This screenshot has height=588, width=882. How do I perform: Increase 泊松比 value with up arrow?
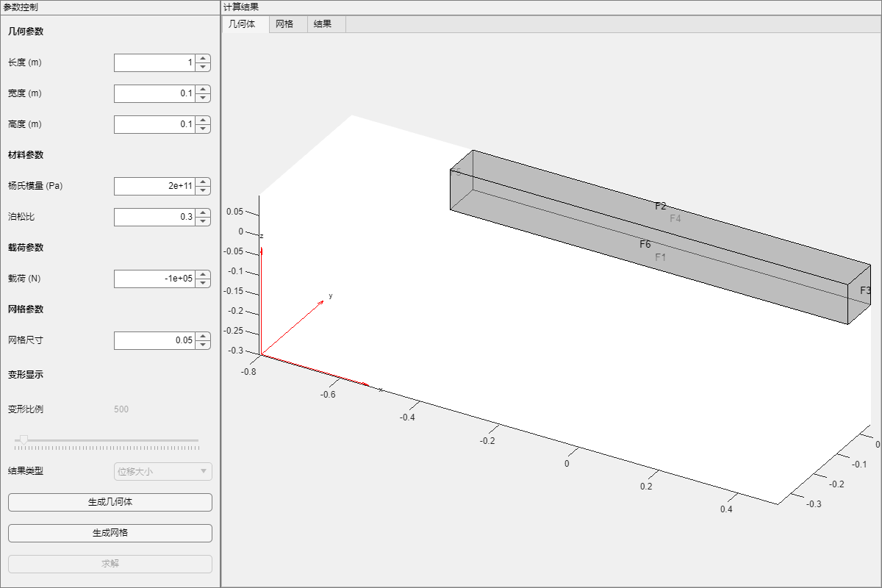click(x=203, y=213)
